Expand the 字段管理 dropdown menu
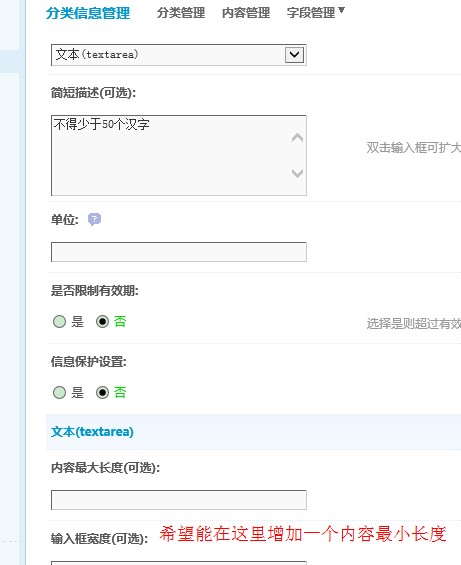Screen dimensions: 461x565 pyautogui.click(x=315, y=13)
